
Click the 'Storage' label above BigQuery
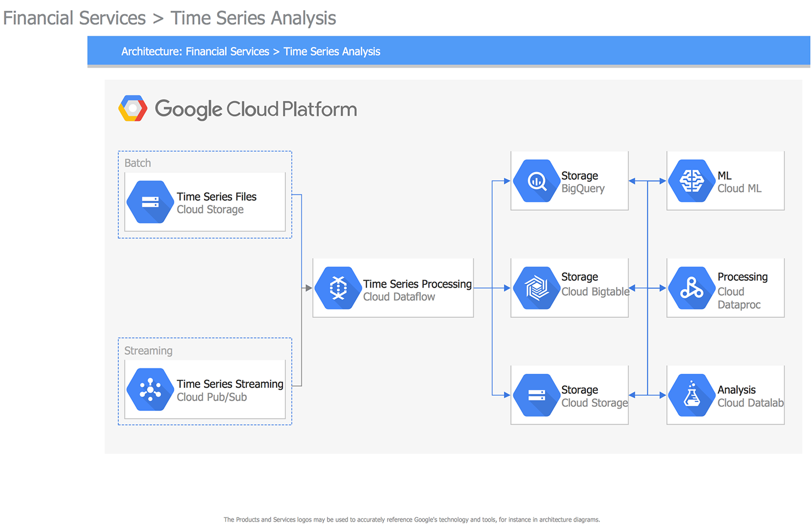pyautogui.click(x=579, y=176)
